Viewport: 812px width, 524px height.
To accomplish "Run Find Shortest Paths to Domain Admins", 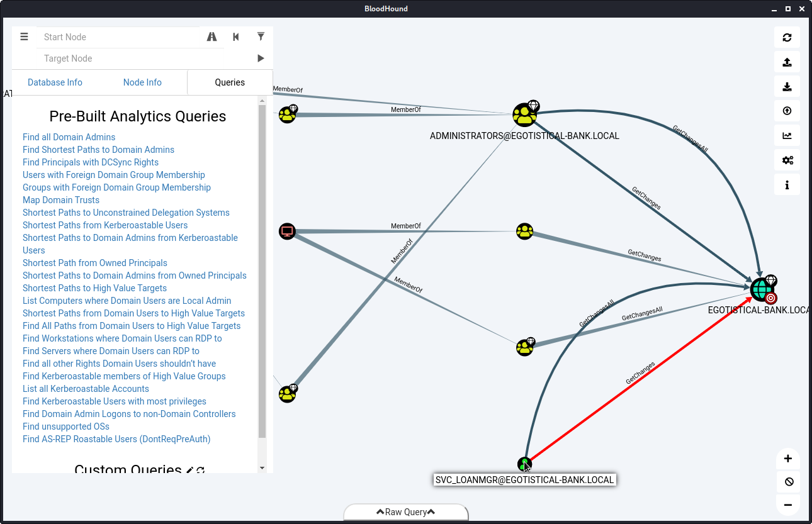I will pos(98,150).
